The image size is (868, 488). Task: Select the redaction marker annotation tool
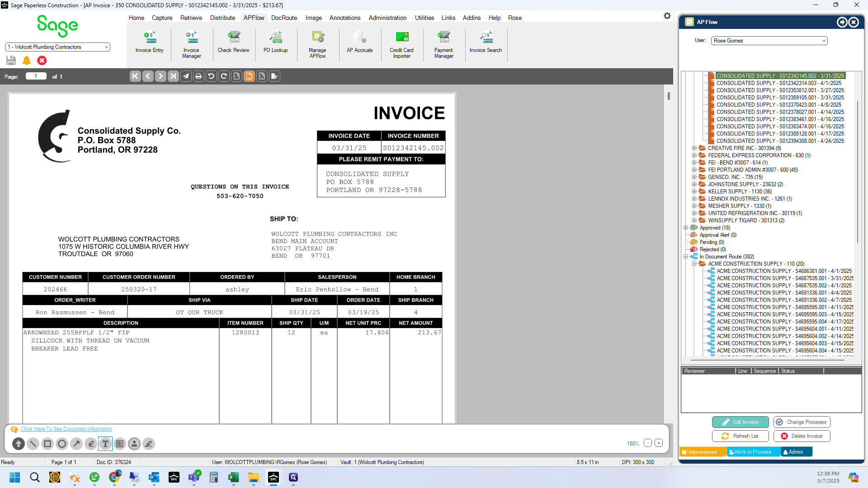[x=149, y=444]
